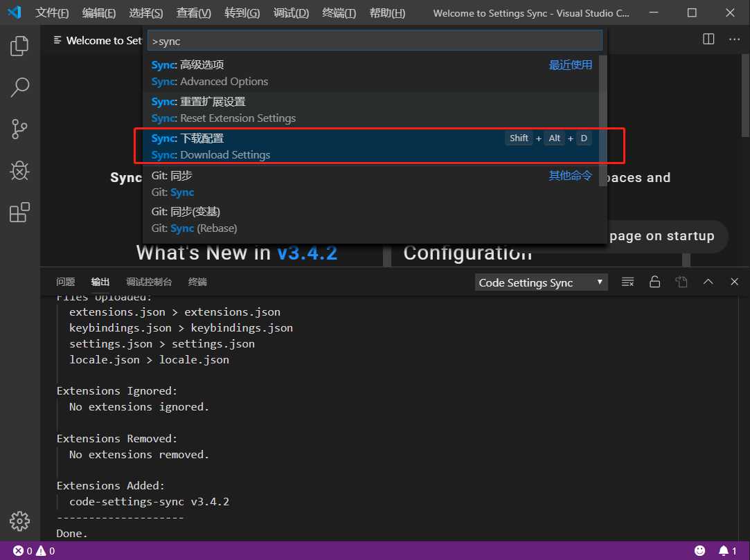Click the output panel scrollbar
The image size is (750, 560).
[x=745, y=419]
